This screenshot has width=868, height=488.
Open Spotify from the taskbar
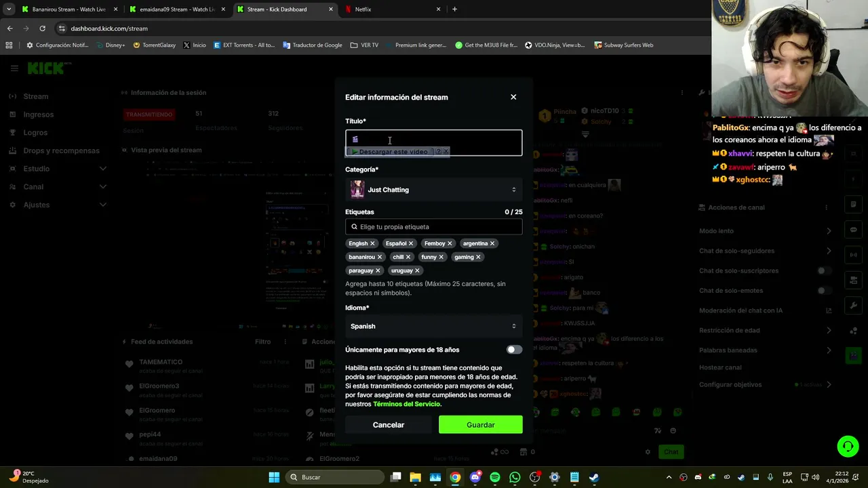tap(495, 477)
